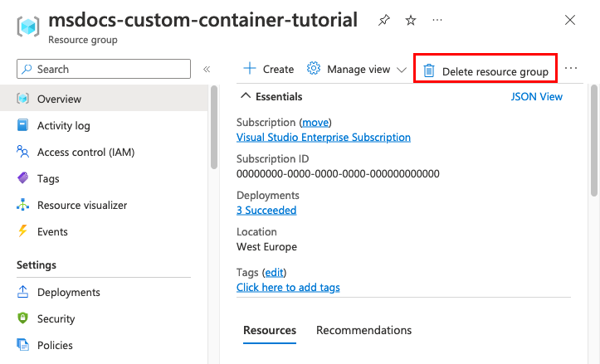
Task: Mark resource group as favorite star
Action: [410, 20]
